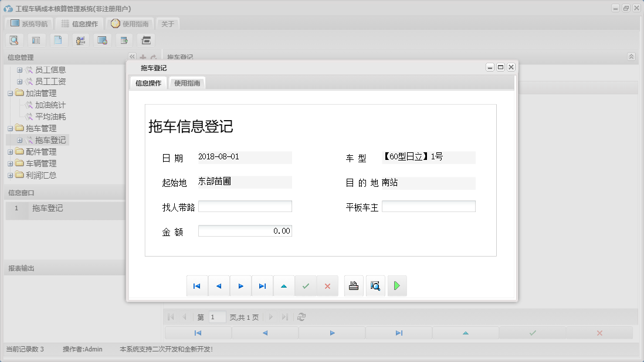Expand the 配件管理 folder
This screenshot has height=362, width=644.
11,151
